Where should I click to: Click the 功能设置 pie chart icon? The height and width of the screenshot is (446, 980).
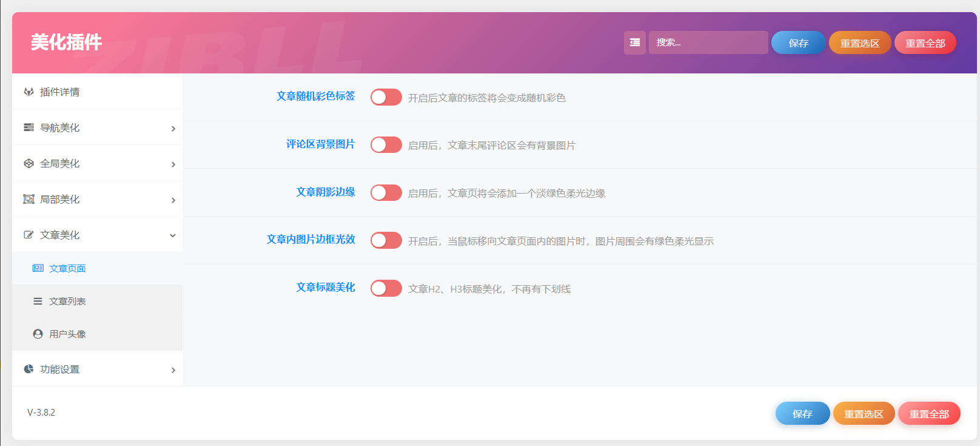pos(29,369)
